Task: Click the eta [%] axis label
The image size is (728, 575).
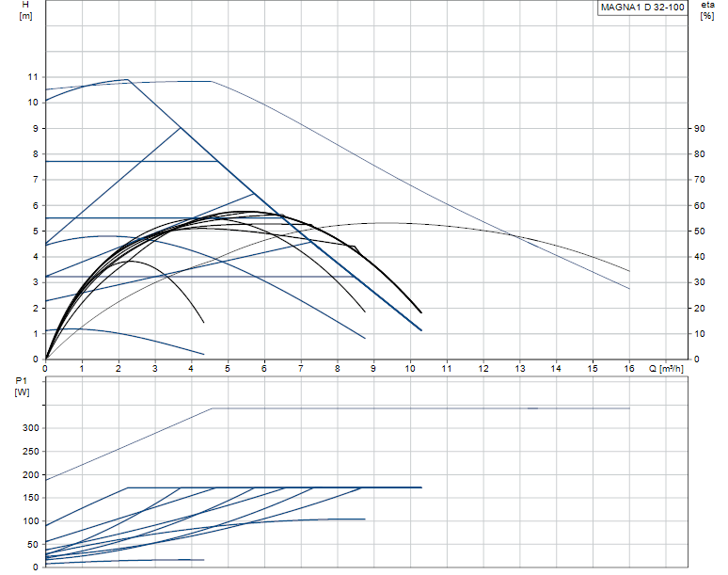Action: click(x=707, y=10)
